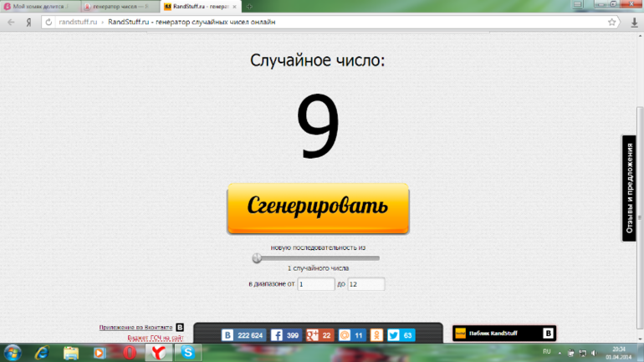Share via Facebook button showing 399
The height and width of the screenshot is (362, 644).
(x=286, y=335)
